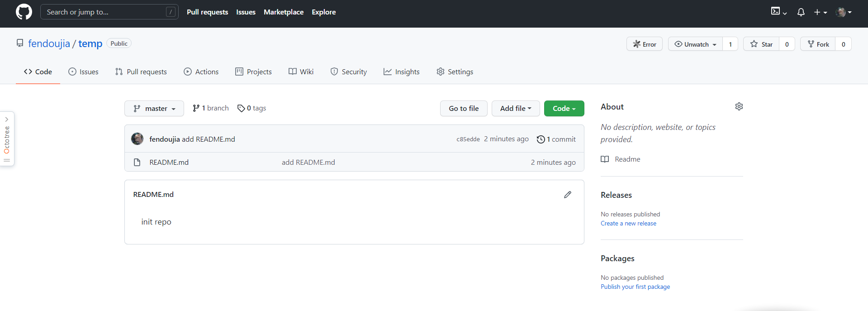The height and width of the screenshot is (311, 868).
Task: Go to Marketplace
Action: [284, 12]
